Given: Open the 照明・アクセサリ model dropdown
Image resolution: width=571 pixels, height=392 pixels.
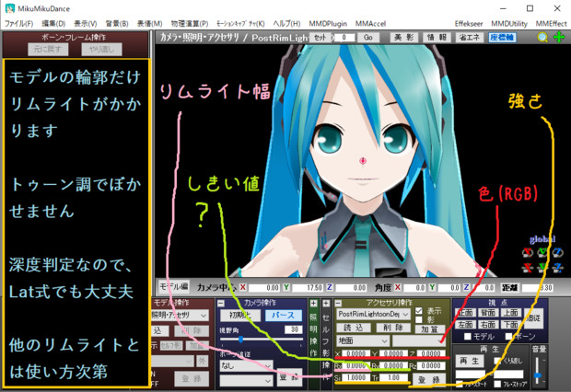Looking at the screenshot, I should [180, 316].
